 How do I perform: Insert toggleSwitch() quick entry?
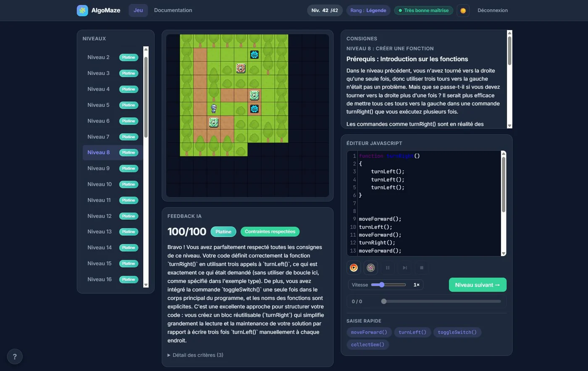(457, 332)
